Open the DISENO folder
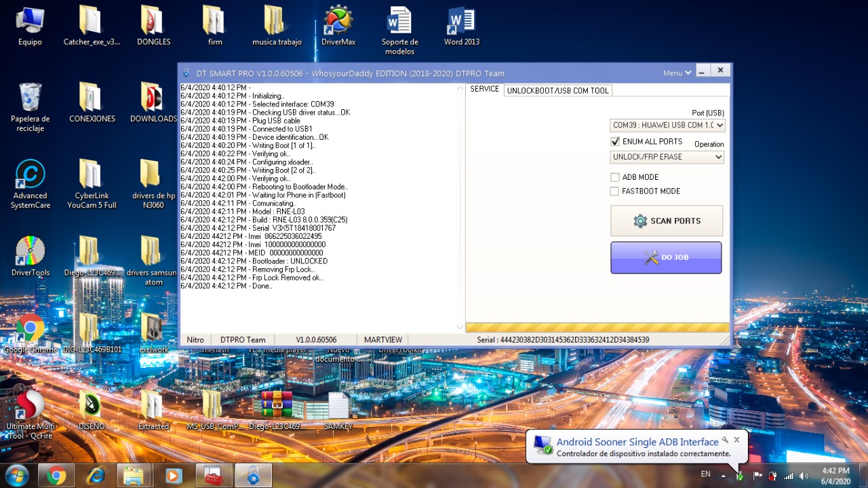Image resolution: width=868 pixels, height=488 pixels. coord(92,410)
